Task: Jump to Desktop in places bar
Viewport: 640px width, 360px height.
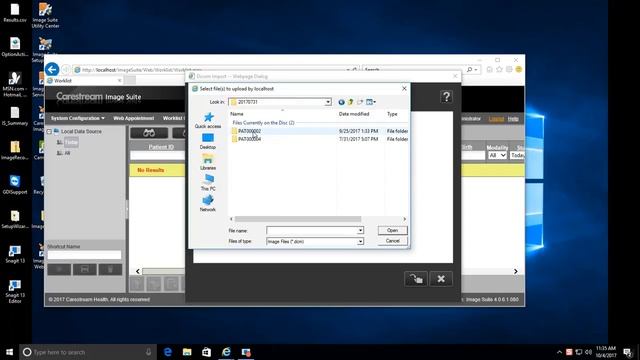Action: (x=208, y=141)
